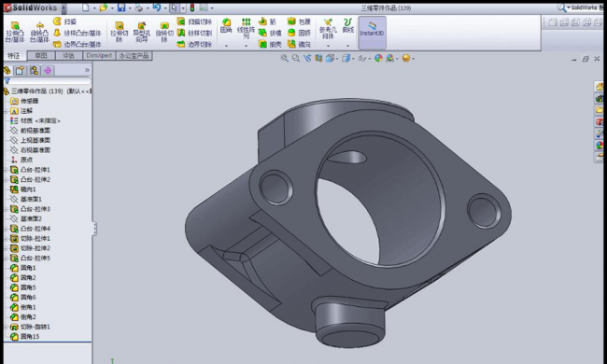This screenshot has height=364, width=607.
Task: Select the Fillet (圆角) tool
Action: coord(226,25)
